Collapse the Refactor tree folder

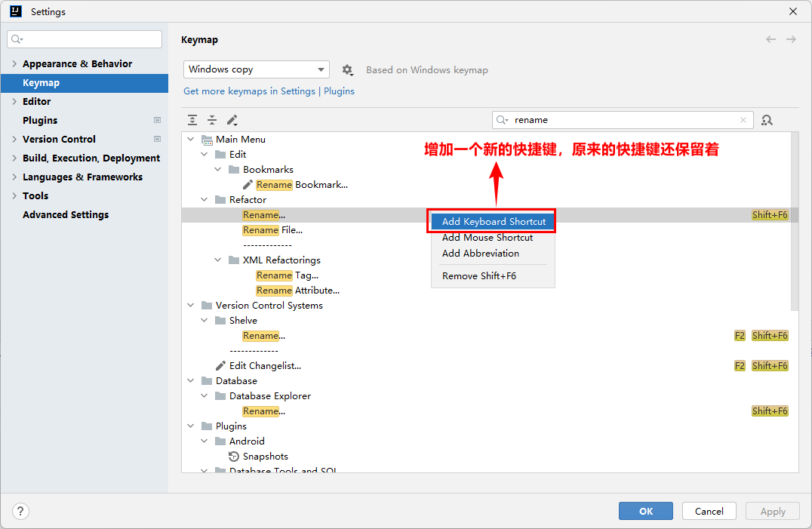pyautogui.click(x=205, y=200)
